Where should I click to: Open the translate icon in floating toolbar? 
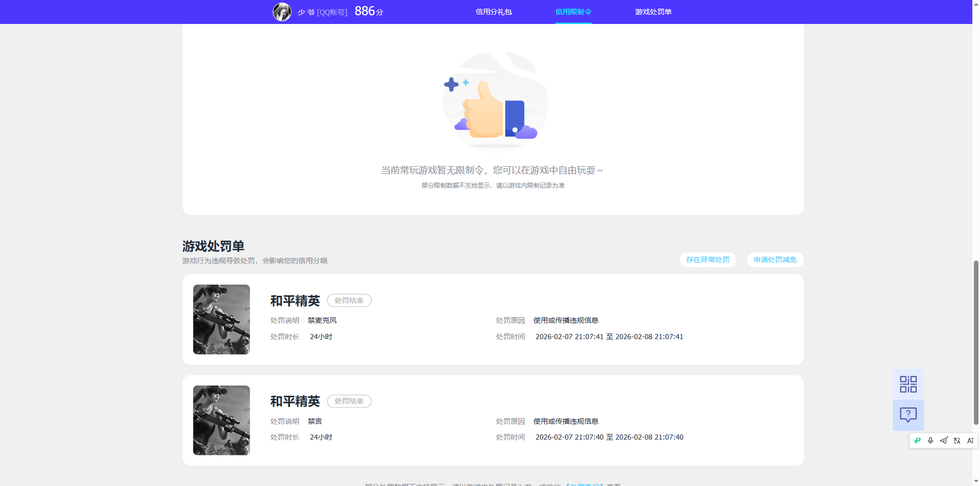tap(957, 441)
